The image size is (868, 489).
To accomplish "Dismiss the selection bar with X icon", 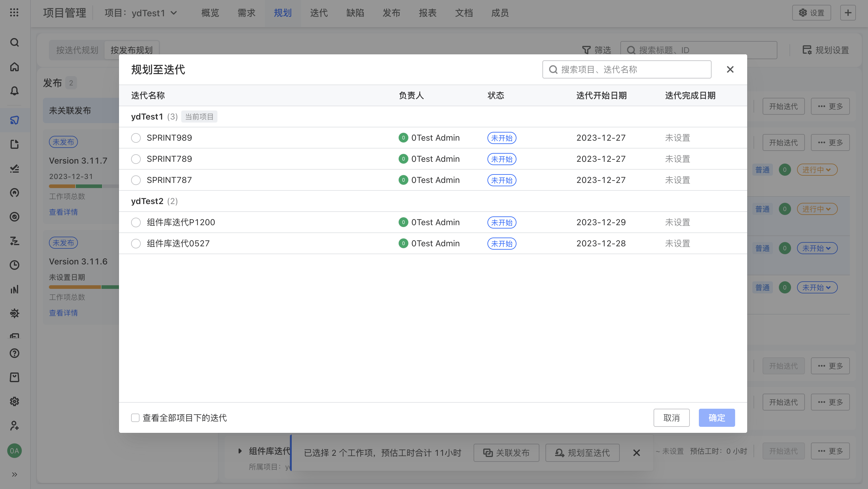I will (636, 453).
